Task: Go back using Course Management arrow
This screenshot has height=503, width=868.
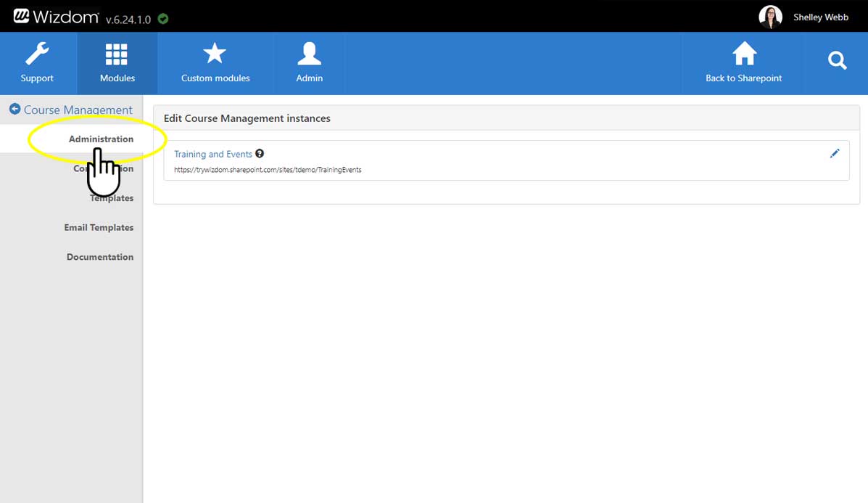Action: pyautogui.click(x=15, y=110)
